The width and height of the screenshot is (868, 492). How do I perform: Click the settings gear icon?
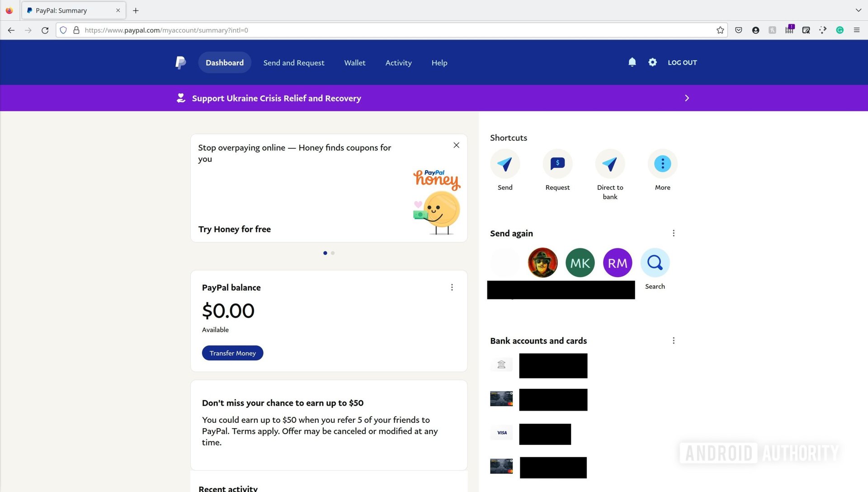tap(652, 62)
